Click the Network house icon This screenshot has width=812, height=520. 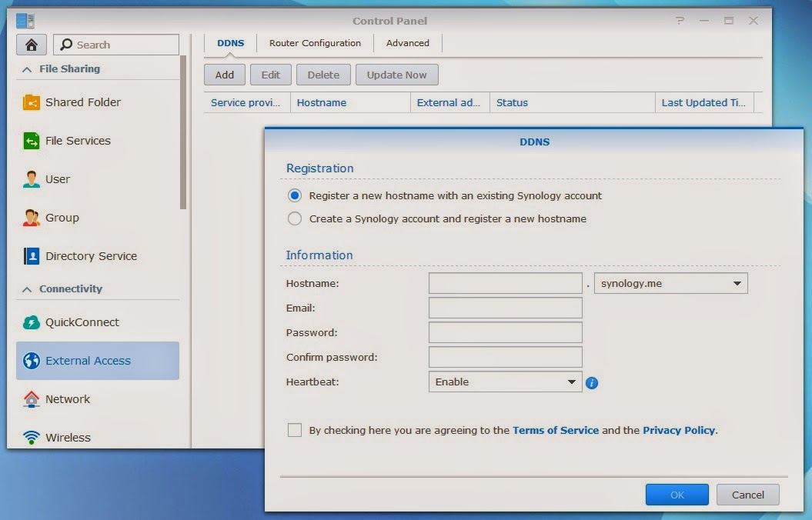[32, 399]
